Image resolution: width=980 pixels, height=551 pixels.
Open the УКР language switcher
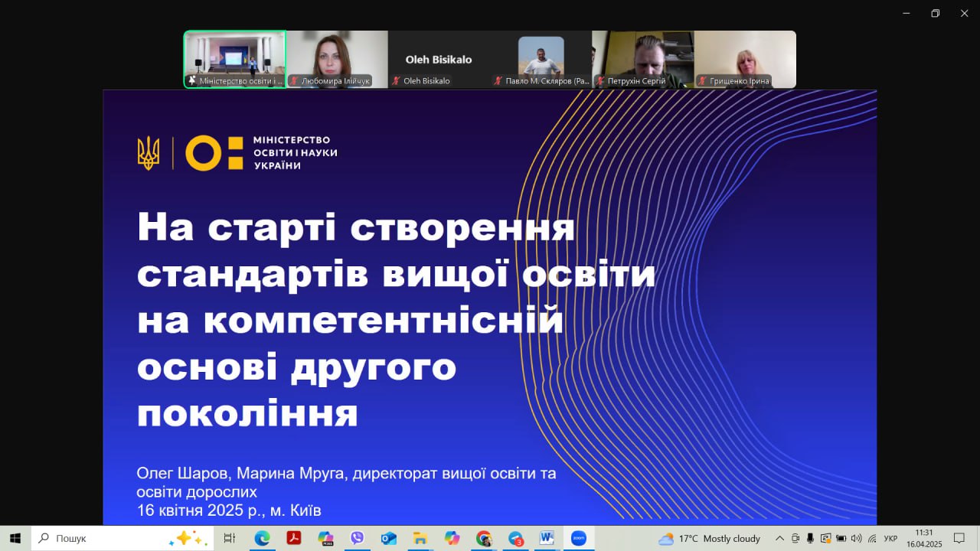(890, 538)
